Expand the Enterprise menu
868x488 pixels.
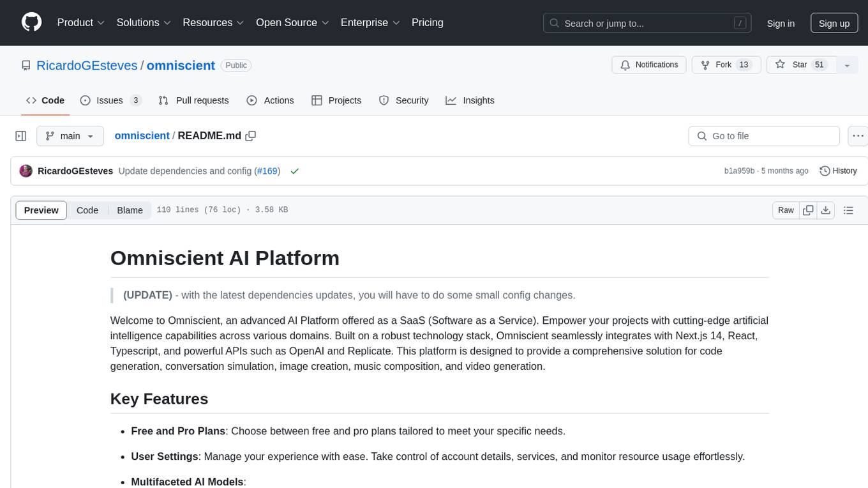tap(370, 22)
